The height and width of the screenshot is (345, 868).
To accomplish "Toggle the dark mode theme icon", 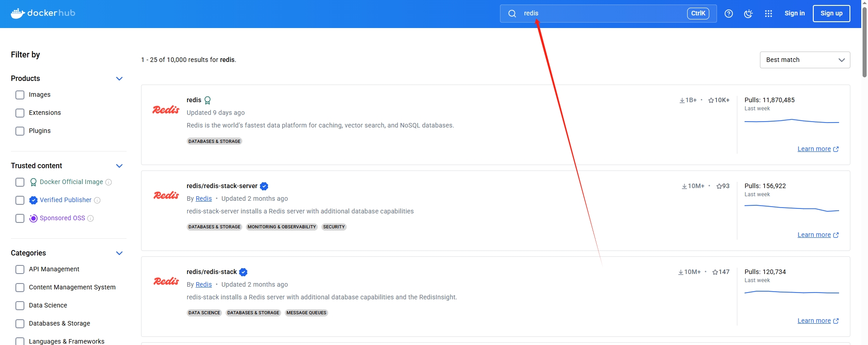I will click(749, 14).
